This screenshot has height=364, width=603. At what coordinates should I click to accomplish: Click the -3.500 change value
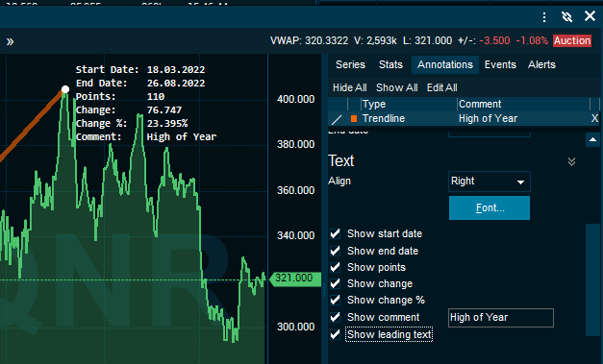pos(494,40)
